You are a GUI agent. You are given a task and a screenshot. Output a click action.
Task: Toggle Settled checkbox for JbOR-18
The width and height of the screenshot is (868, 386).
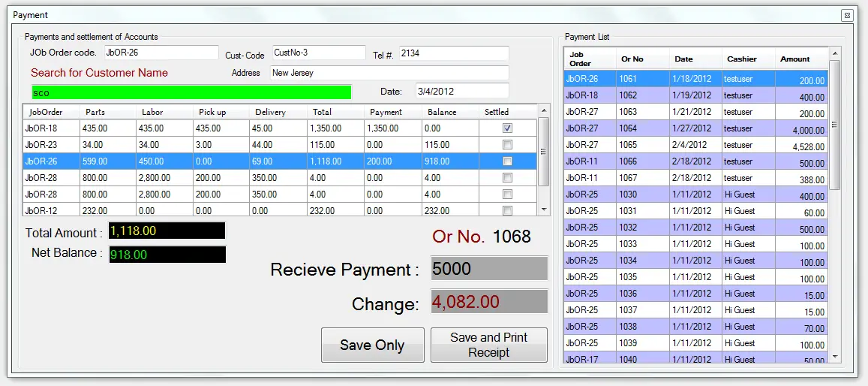pos(507,128)
